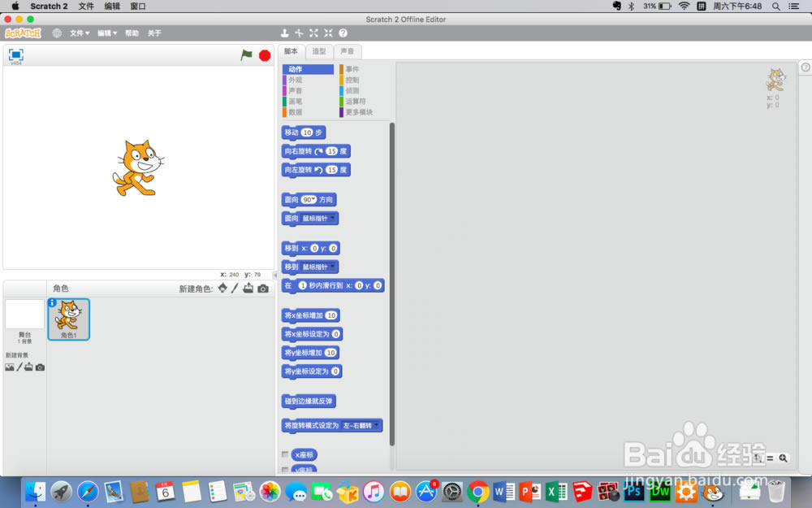Click the green flag to run
This screenshot has width=812, height=508.
247,54
